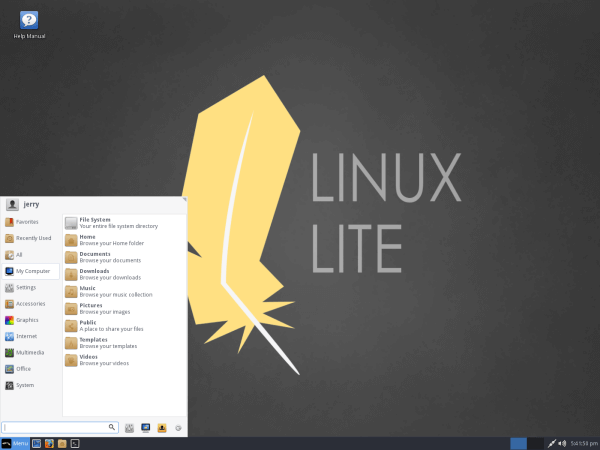Open the Settings category
This screenshot has width=600, height=450.
click(31, 287)
